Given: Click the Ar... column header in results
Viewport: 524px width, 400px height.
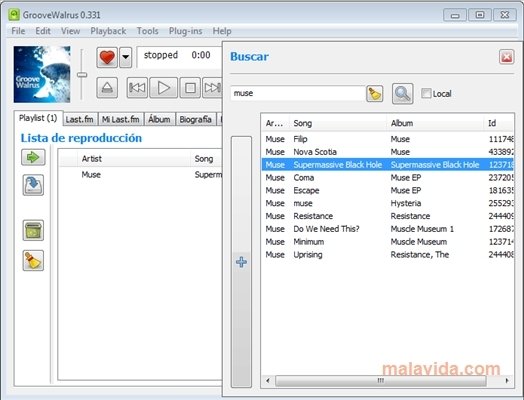Looking at the screenshot, I should tap(275, 123).
